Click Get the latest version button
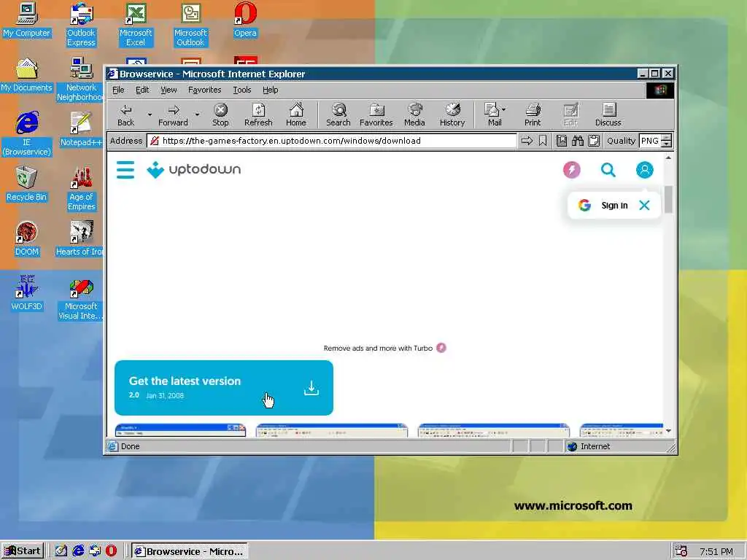Screen dimensions: 747x560 point(224,388)
